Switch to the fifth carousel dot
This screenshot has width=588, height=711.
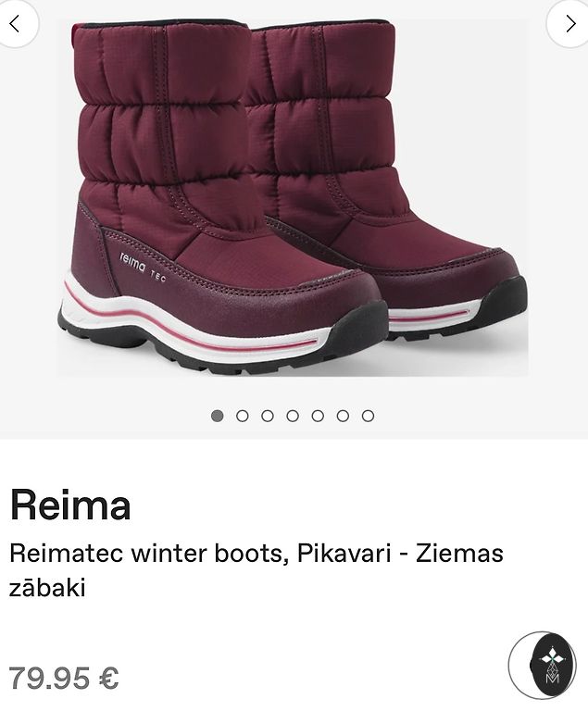pos(318,416)
